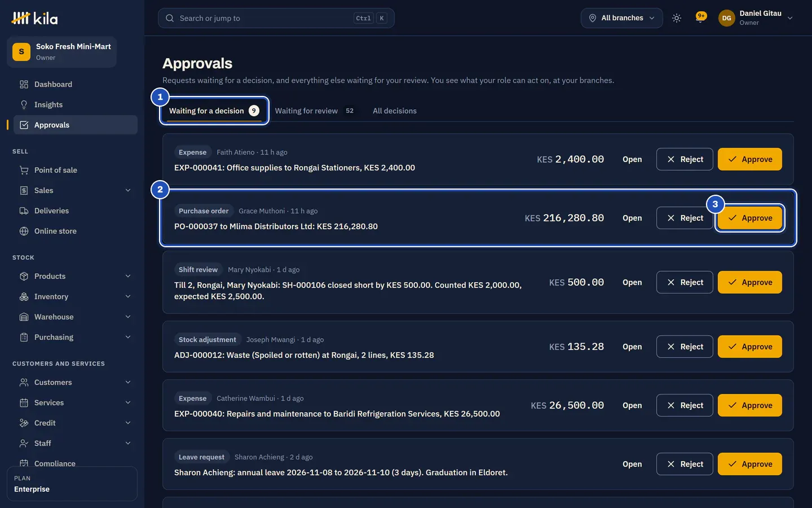Viewport: 812px width, 508px height.
Task: Click the Staff person icon
Action: point(24,443)
